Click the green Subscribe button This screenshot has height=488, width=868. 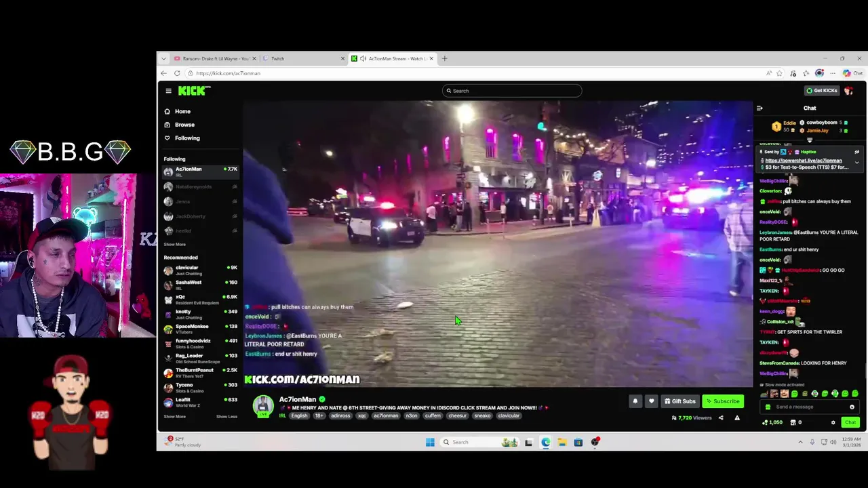pos(723,401)
